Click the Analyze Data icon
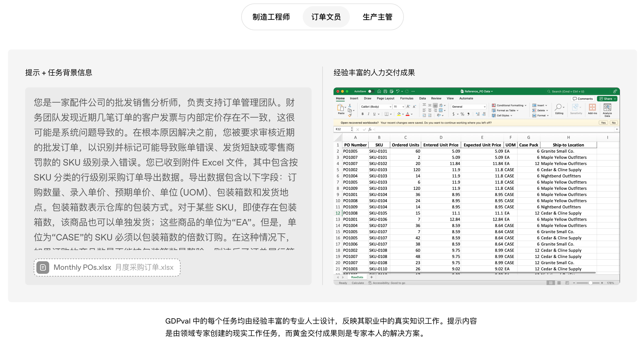The image size is (644, 346). (607, 107)
